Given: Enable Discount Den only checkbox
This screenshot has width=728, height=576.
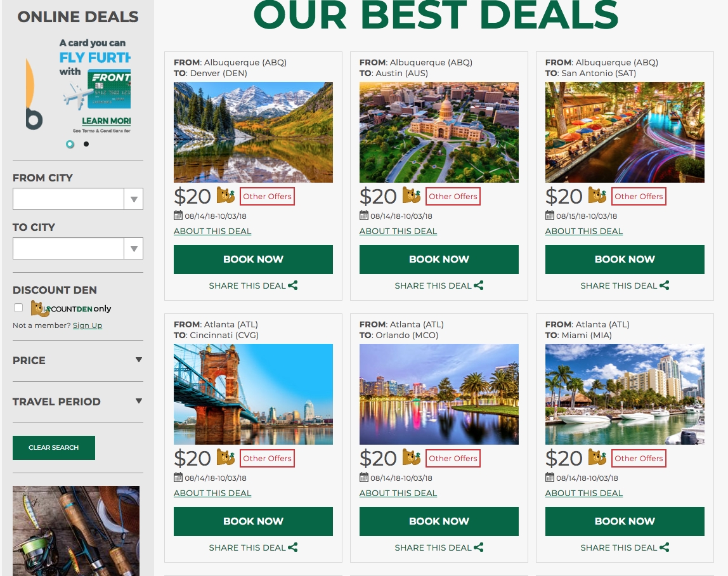Looking at the screenshot, I should 18,308.
